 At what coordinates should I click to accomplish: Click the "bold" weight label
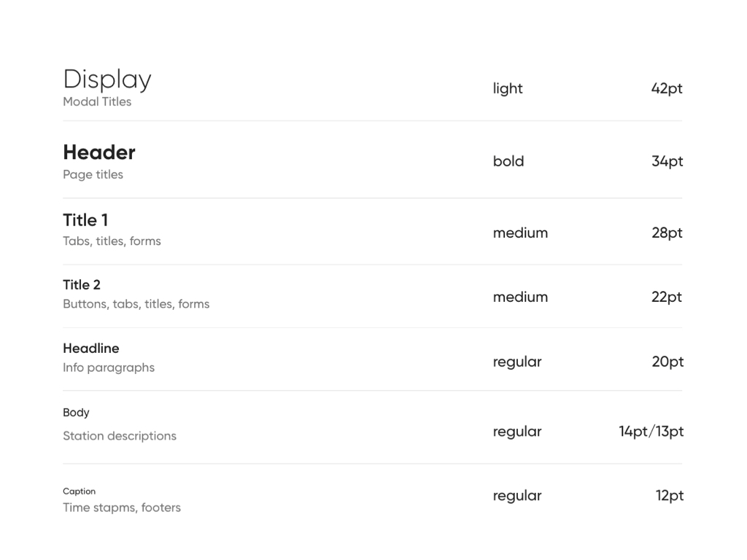coord(508,161)
